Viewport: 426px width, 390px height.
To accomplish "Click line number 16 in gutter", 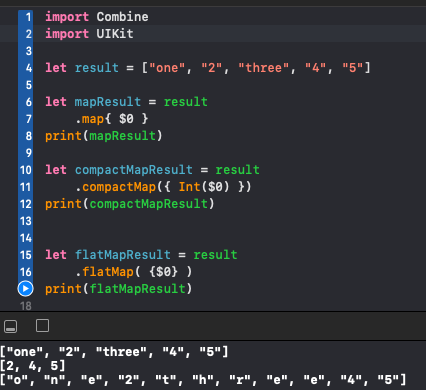I will point(26,272).
